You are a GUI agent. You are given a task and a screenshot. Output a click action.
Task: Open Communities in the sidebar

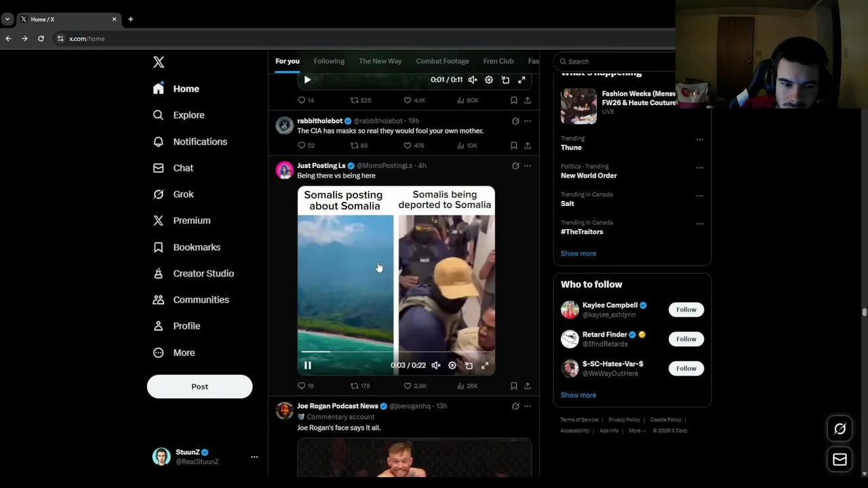pyautogui.click(x=191, y=300)
